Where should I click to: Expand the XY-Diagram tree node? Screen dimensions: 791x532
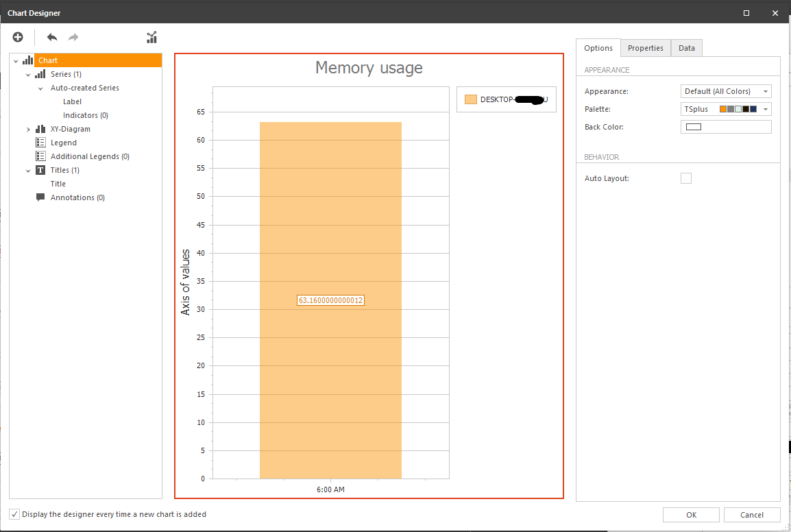[x=28, y=129]
